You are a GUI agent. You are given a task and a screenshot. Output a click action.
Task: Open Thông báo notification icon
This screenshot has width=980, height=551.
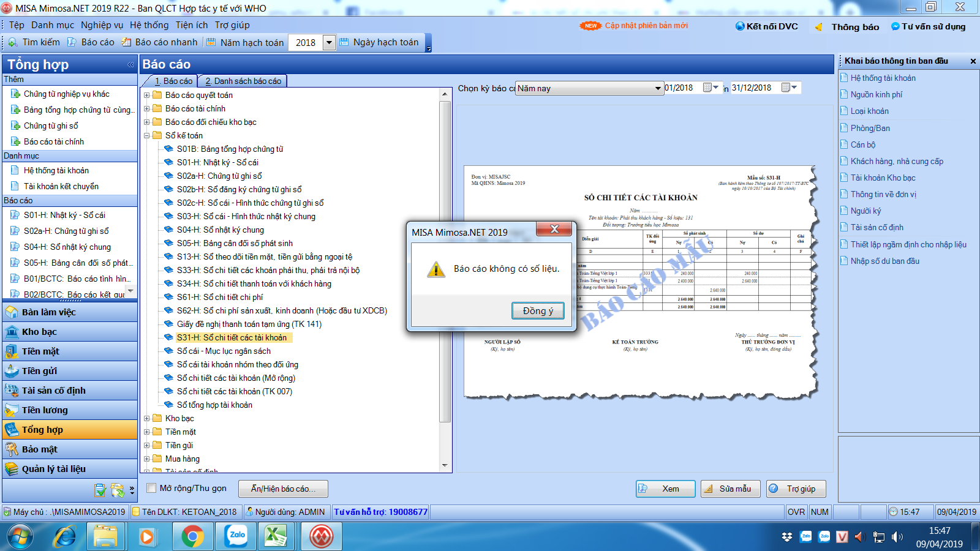point(818,27)
